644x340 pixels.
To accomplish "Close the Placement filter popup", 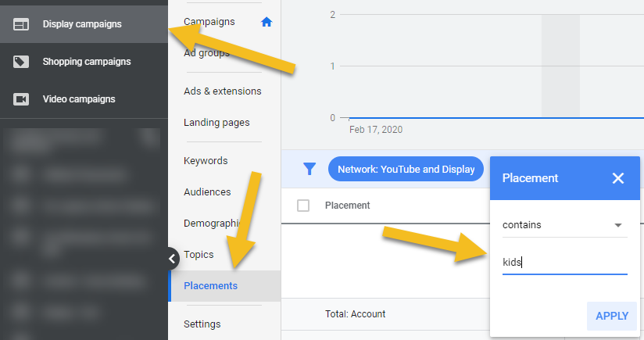I will click(618, 178).
